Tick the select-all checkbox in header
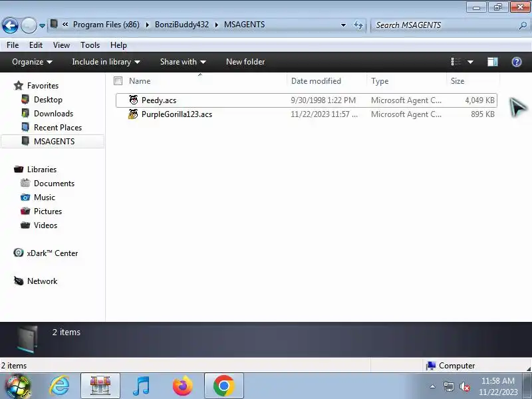The width and height of the screenshot is (532, 399). (118, 80)
